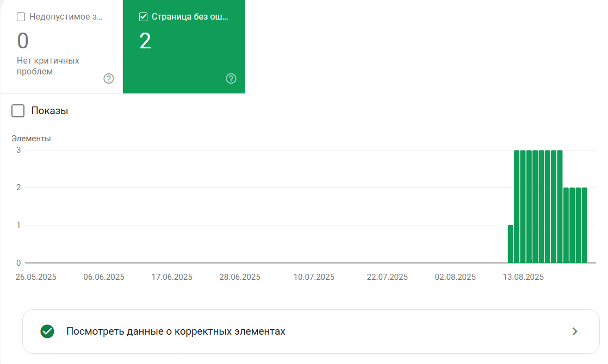Expand the correct elements data chevron arrow
608x364 pixels.
575,331
